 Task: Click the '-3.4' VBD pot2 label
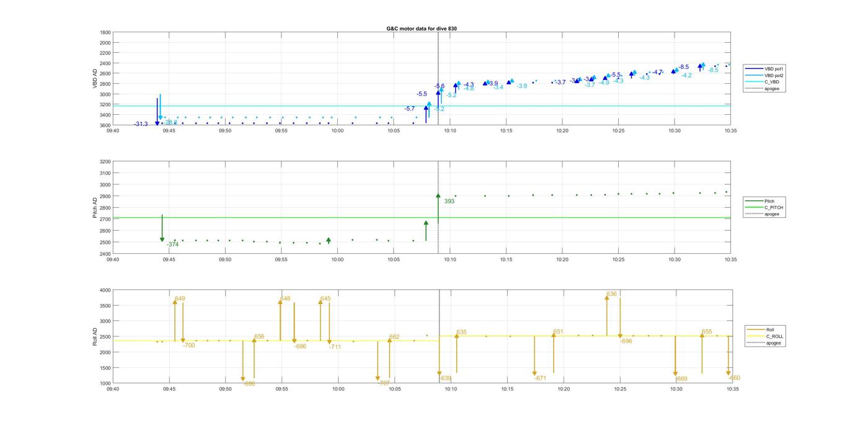[x=498, y=87]
